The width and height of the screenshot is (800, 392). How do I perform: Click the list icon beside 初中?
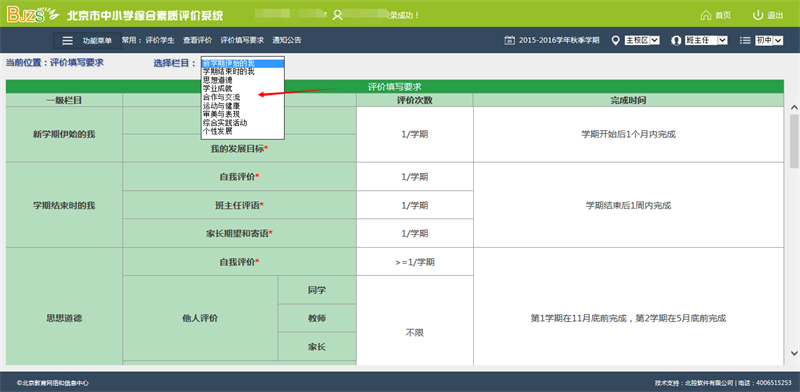tap(745, 40)
